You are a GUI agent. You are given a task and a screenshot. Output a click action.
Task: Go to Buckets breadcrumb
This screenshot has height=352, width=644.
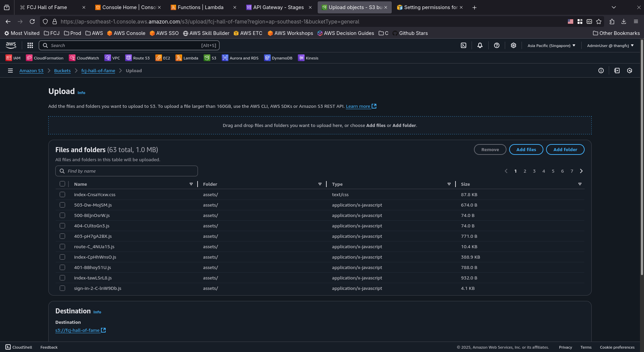62,71
